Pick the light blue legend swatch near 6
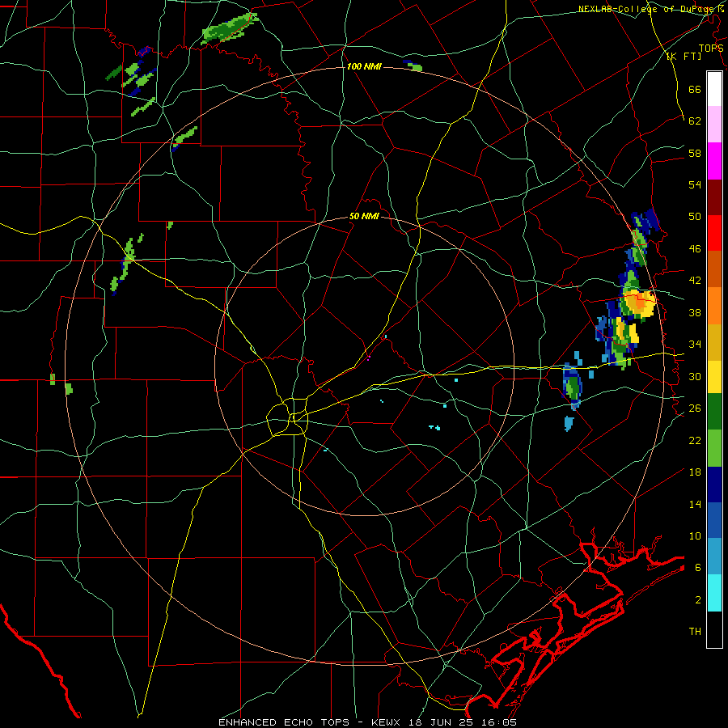The height and width of the screenshot is (728, 728). coord(714,557)
